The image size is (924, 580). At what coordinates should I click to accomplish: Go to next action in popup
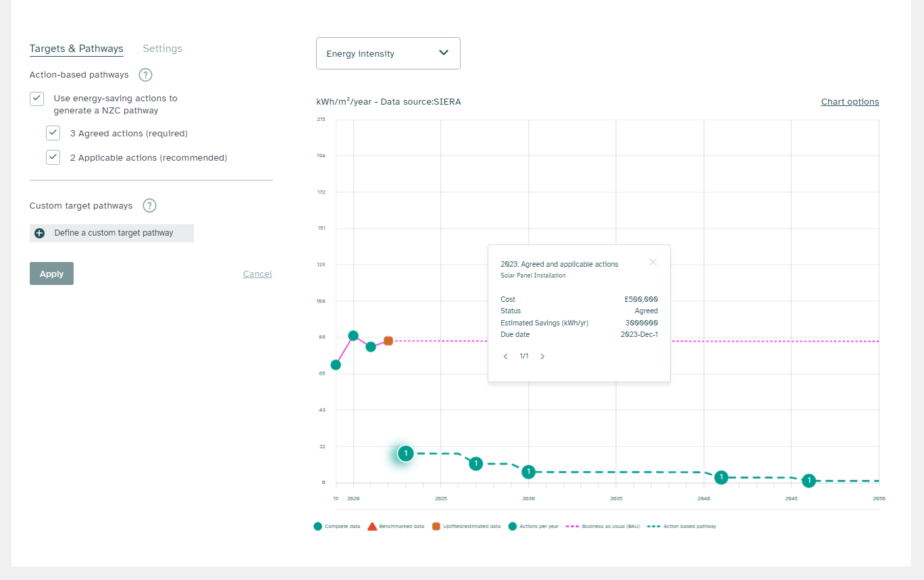click(x=542, y=357)
